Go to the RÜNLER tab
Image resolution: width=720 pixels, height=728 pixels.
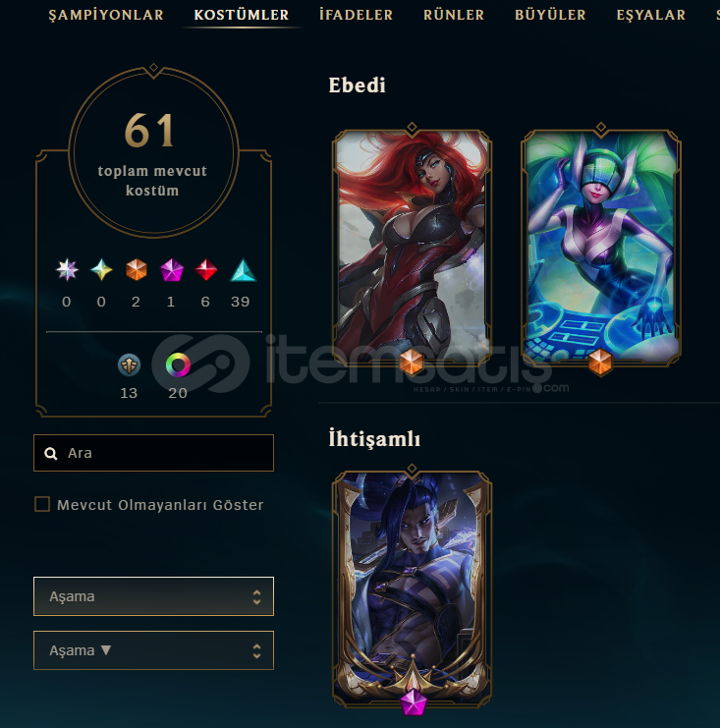click(x=454, y=15)
